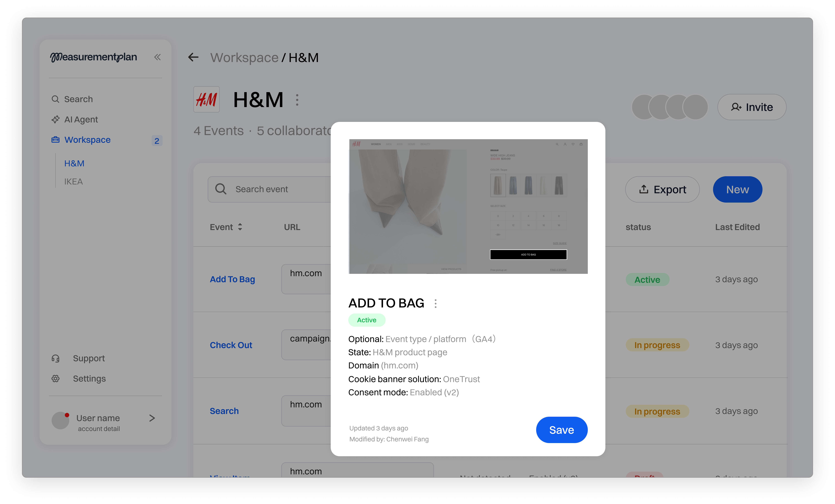Sort by the Event column arrows
The height and width of the screenshot is (504, 835).
point(240,227)
